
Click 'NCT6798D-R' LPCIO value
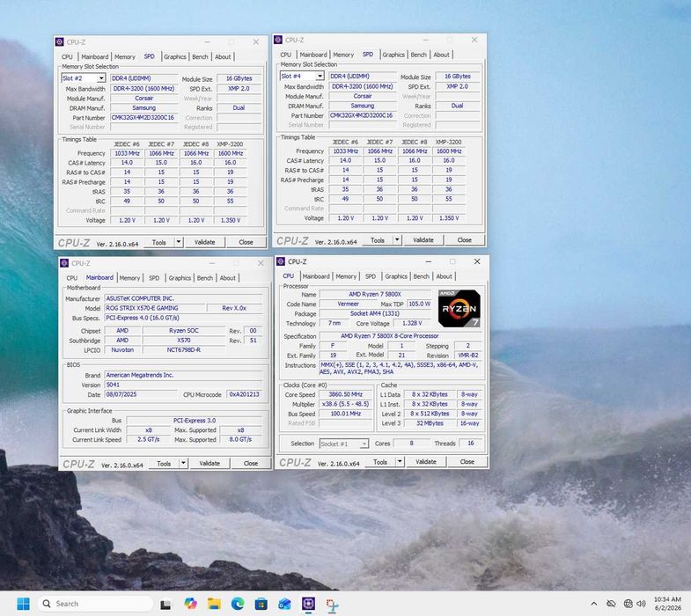pyautogui.click(x=184, y=350)
